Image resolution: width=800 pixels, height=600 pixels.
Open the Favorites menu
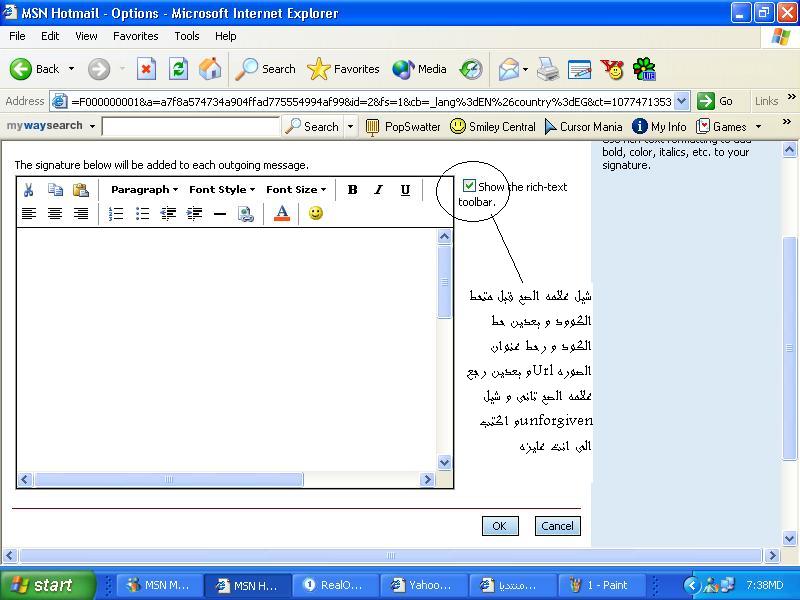pos(136,36)
